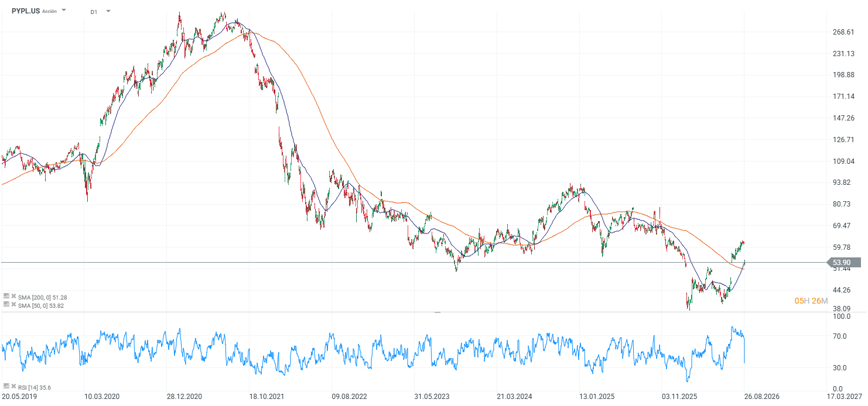Click the 126.71 price axis label
Screen dimensions: 868x406
[843, 140]
